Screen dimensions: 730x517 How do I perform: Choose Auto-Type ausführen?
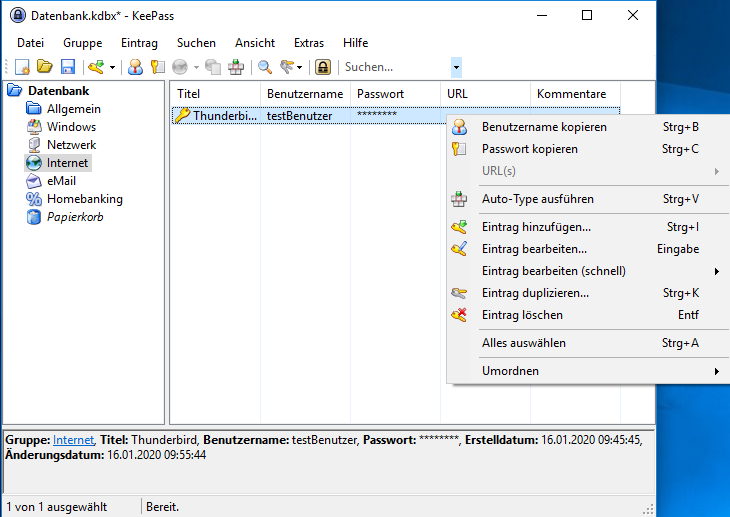[x=589, y=199]
